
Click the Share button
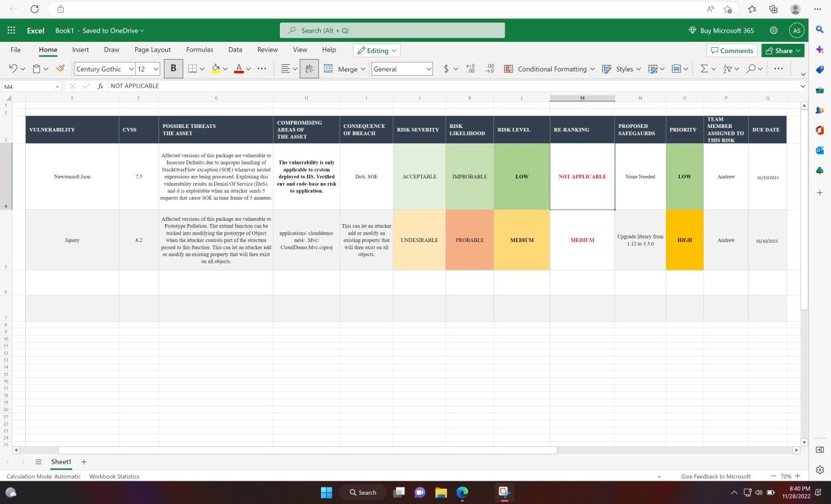783,50
